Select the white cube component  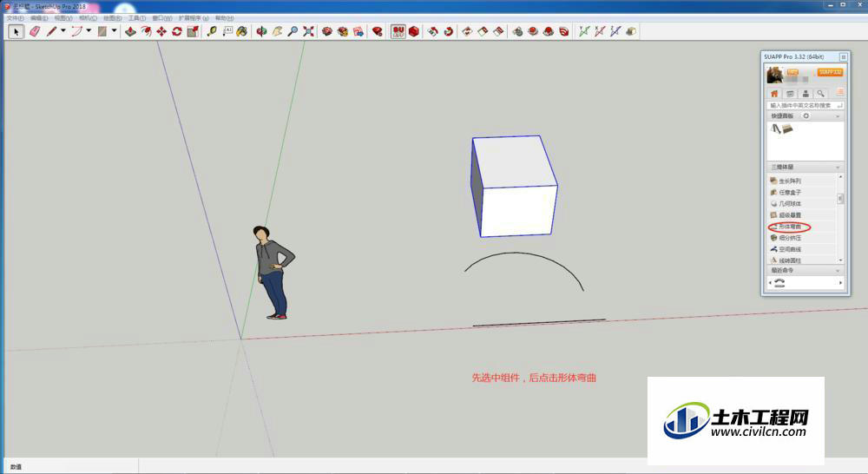point(514,186)
